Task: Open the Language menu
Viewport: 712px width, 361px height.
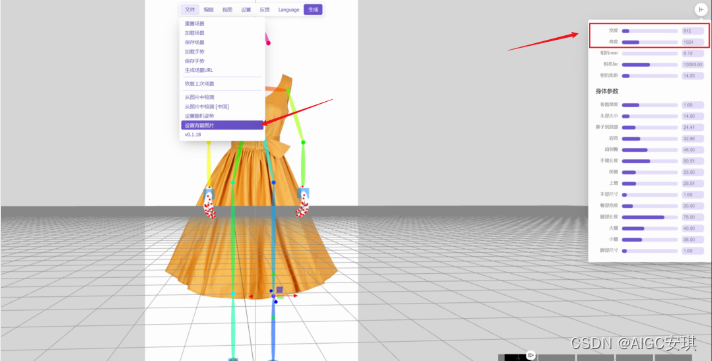Action: pyautogui.click(x=289, y=10)
